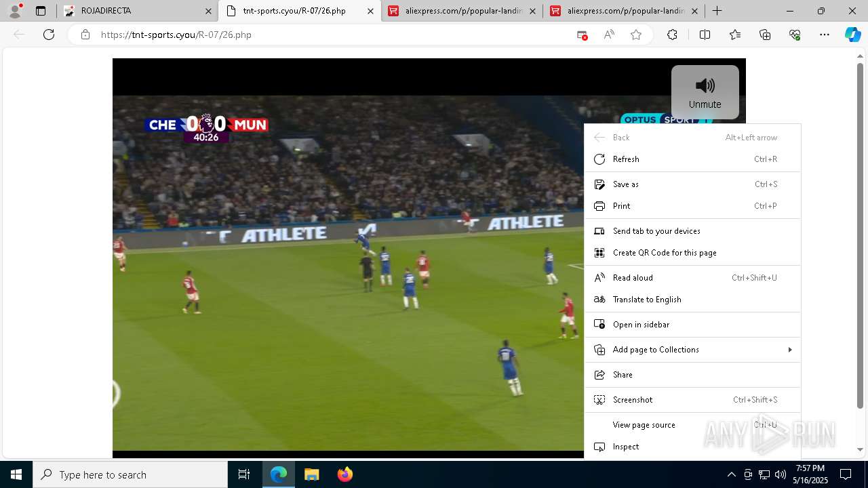Open the notification center icon
Viewport: 868px width, 488px height.
pyautogui.click(x=846, y=474)
